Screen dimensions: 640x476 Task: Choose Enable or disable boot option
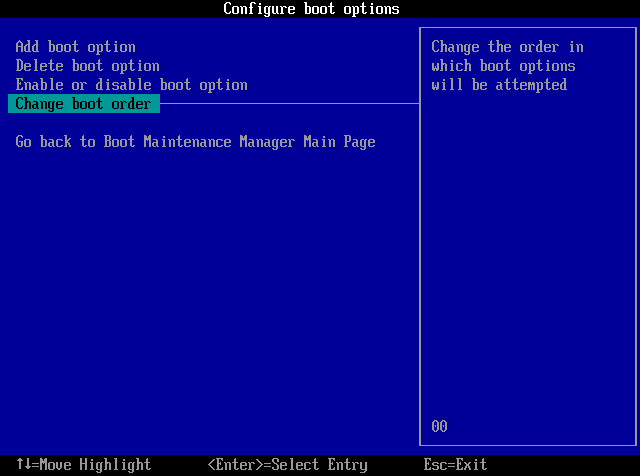131,85
